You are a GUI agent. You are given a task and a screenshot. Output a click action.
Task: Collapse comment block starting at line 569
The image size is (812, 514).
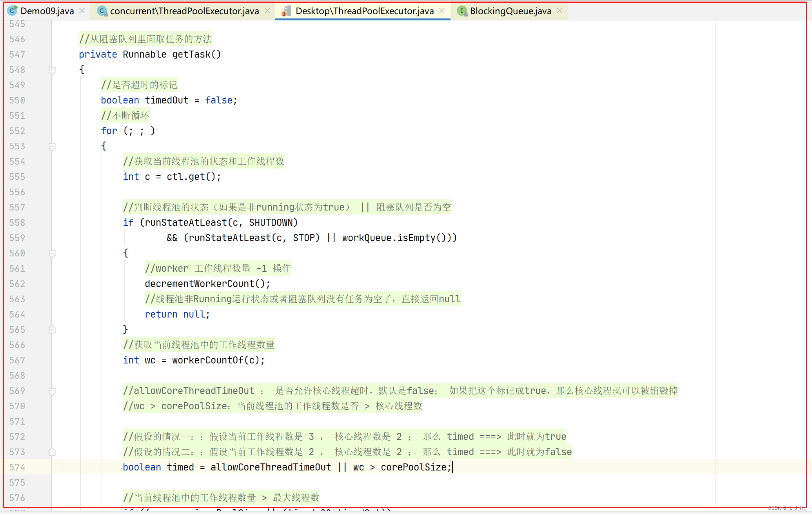click(52, 391)
